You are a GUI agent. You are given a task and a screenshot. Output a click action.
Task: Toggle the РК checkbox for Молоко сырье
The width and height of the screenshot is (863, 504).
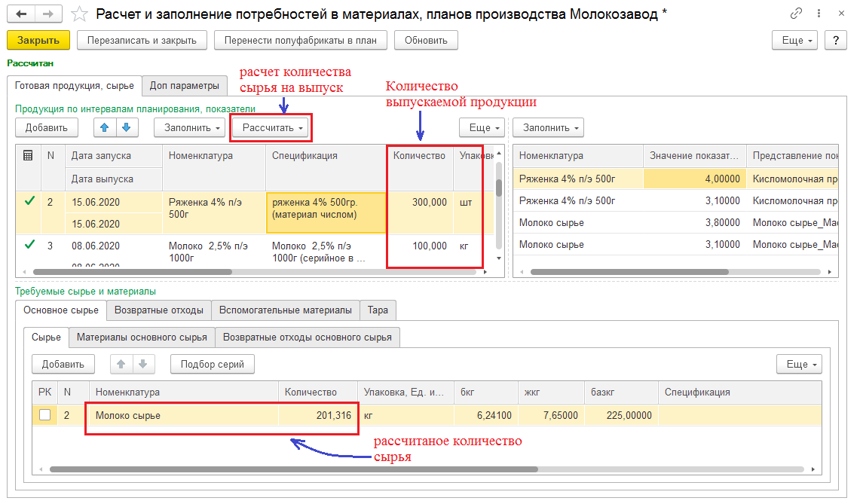45,415
